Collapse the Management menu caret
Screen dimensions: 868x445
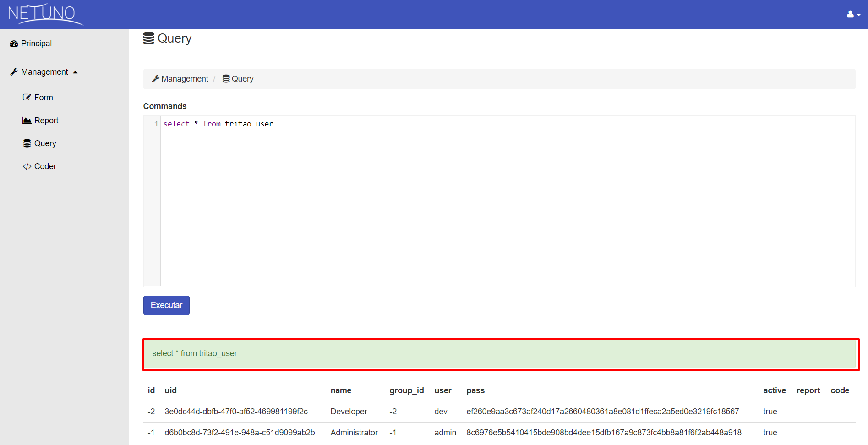point(76,72)
